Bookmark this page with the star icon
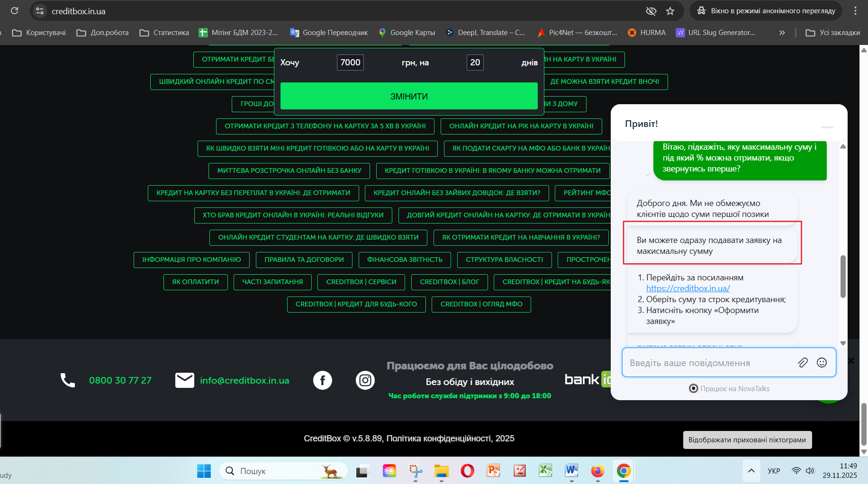The height and width of the screenshot is (484, 868). (x=670, y=11)
